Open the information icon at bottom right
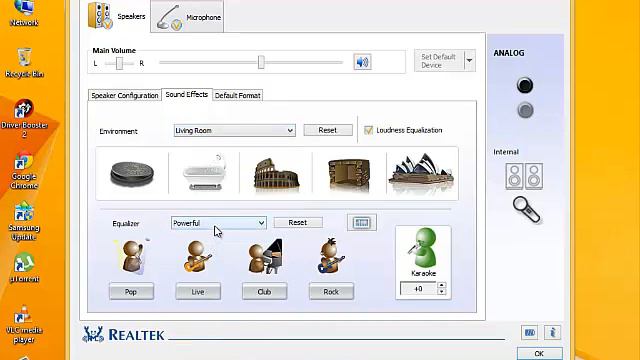 tap(552, 333)
